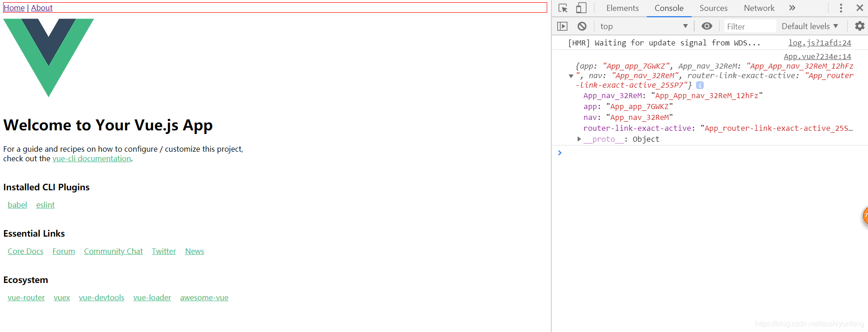Collapse the logged object triangle
The image size is (868, 332).
tap(571, 76)
